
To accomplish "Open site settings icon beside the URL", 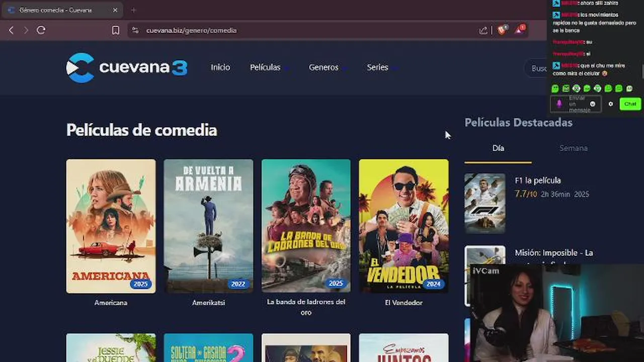I will point(135,30).
